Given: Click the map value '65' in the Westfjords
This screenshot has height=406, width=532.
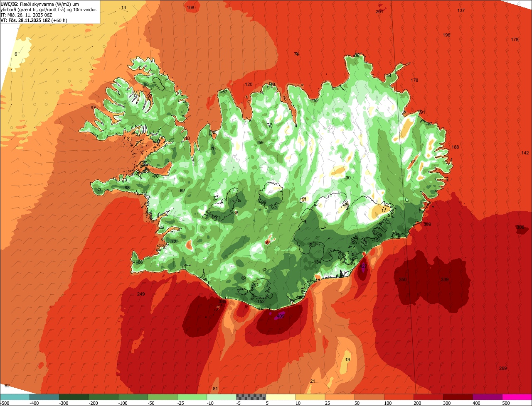Looking at the screenshot, I should 146,85.
